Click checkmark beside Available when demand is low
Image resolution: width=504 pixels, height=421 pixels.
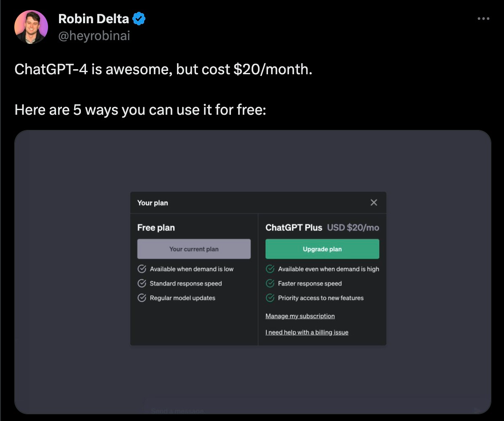[x=142, y=269]
